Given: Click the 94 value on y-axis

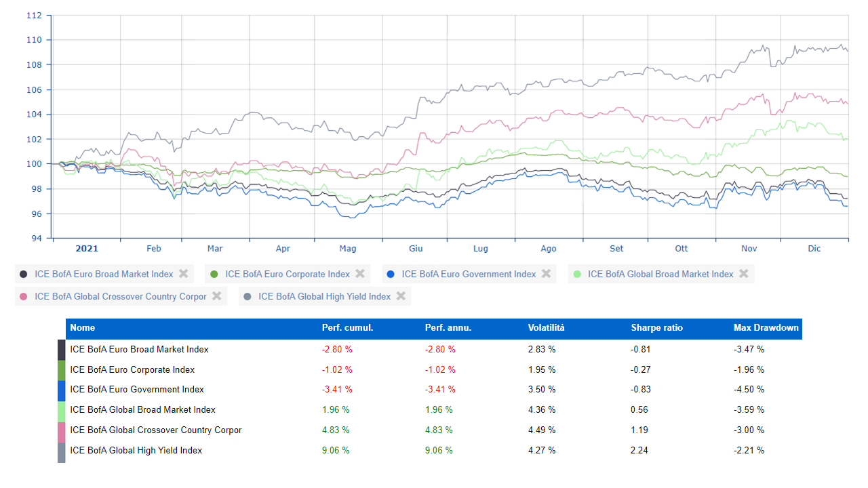Looking at the screenshot, I should [37, 239].
